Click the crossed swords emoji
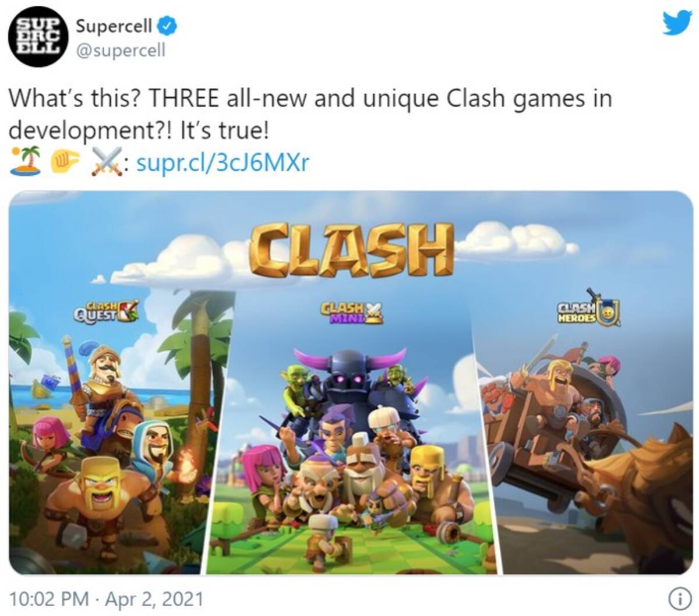Screen dimensions: 699x616 click(x=106, y=160)
